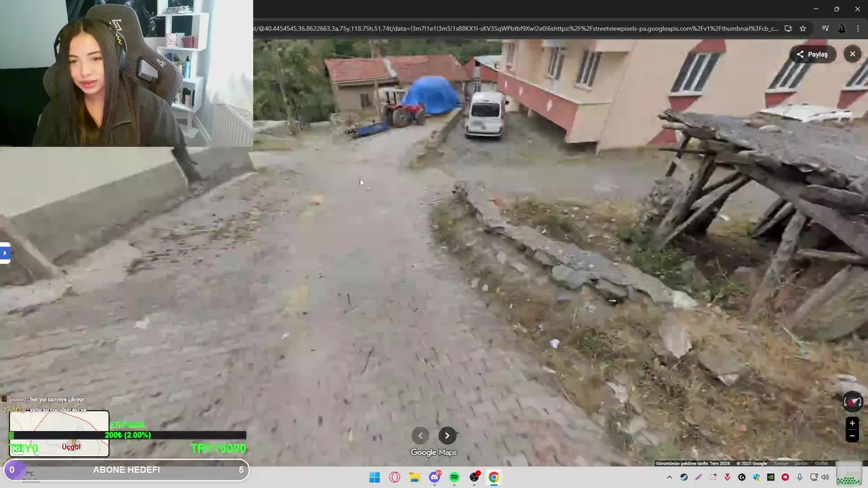This screenshot has width=868, height=488.
Task: Open Discord from the taskbar
Action: pos(435,477)
